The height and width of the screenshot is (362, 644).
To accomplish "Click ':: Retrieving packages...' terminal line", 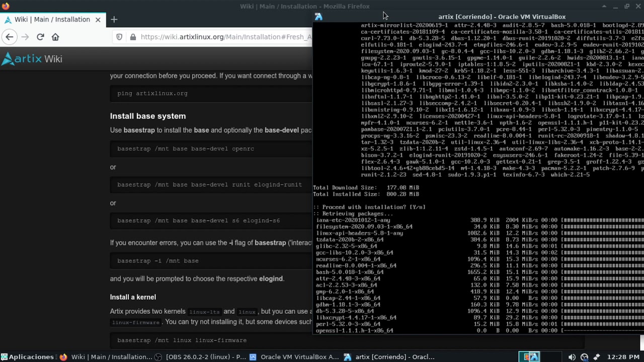I will [x=352, y=214].
